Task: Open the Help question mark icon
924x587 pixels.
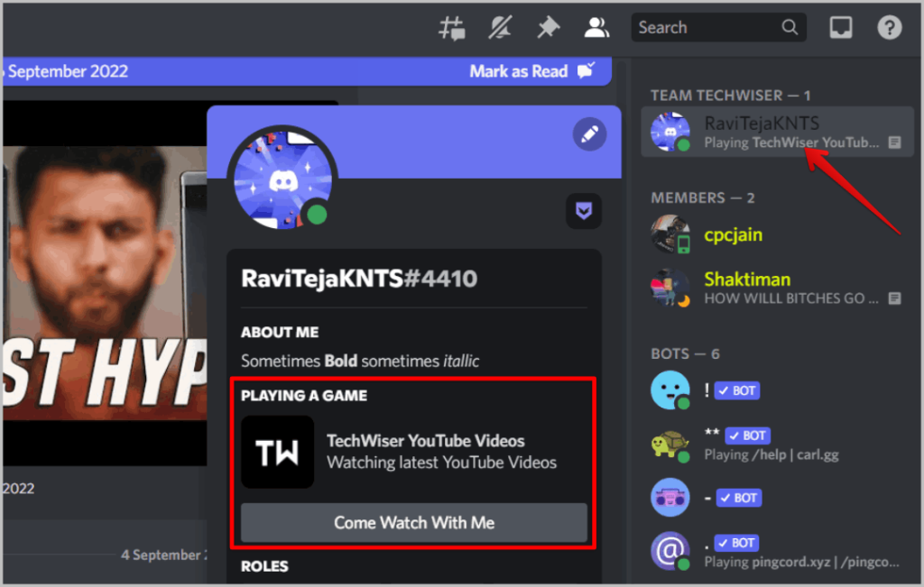Action: (889, 28)
